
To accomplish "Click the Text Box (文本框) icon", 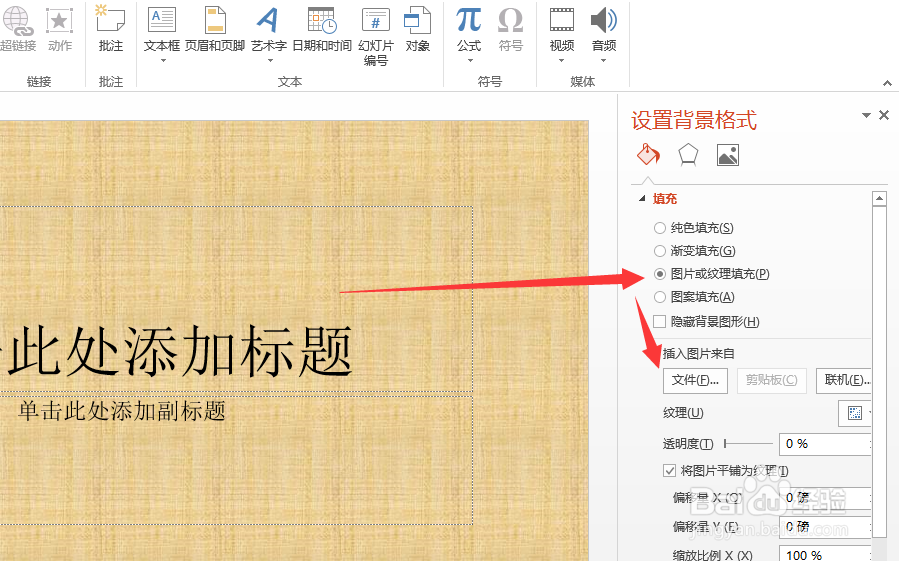I will pyautogui.click(x=162, y=20).
